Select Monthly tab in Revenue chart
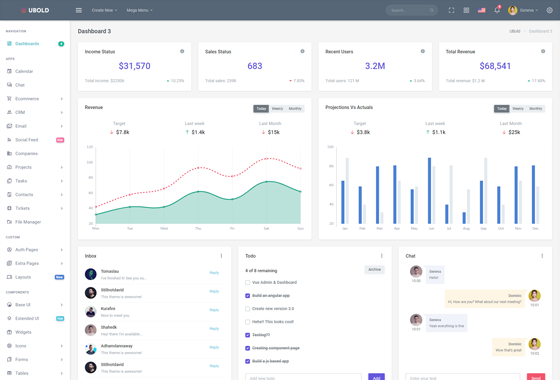This screenshot has height=380, width=560. 295,109
